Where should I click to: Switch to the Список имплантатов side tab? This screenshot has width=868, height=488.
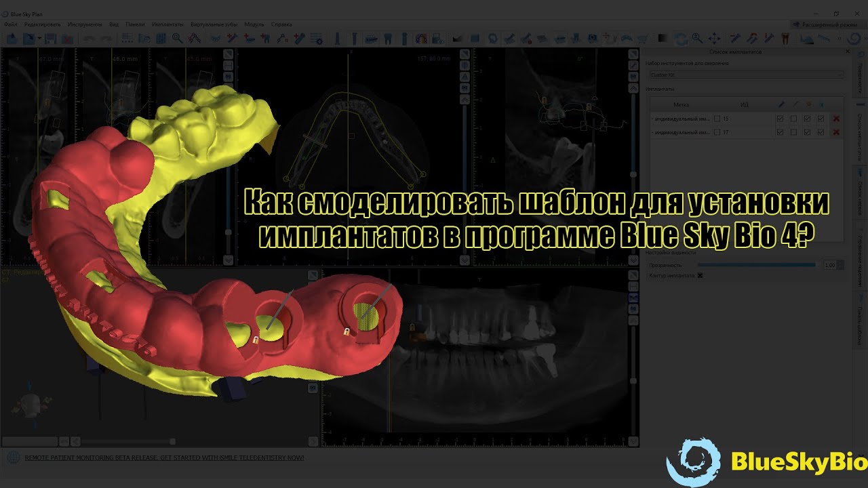[x=861, y=130]
